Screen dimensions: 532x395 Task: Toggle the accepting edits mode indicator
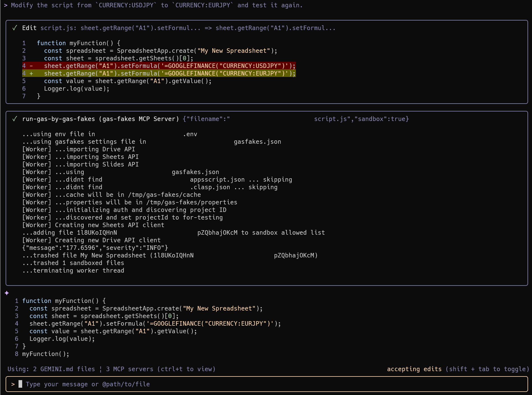(414, 369)
